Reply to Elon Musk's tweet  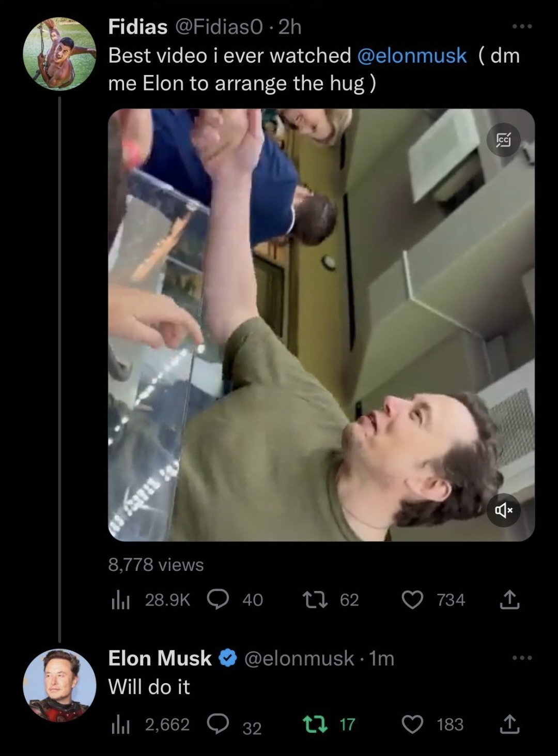218,724
